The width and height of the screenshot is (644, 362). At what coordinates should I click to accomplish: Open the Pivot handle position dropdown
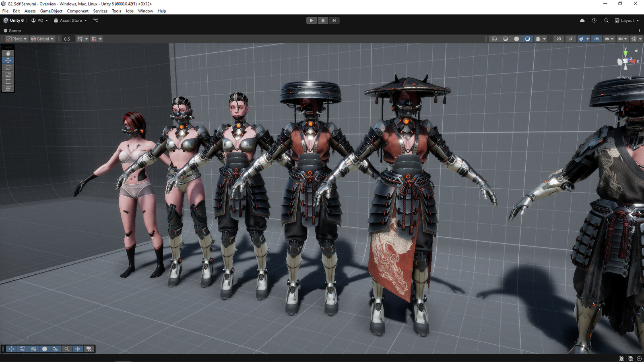click(17, 39)
